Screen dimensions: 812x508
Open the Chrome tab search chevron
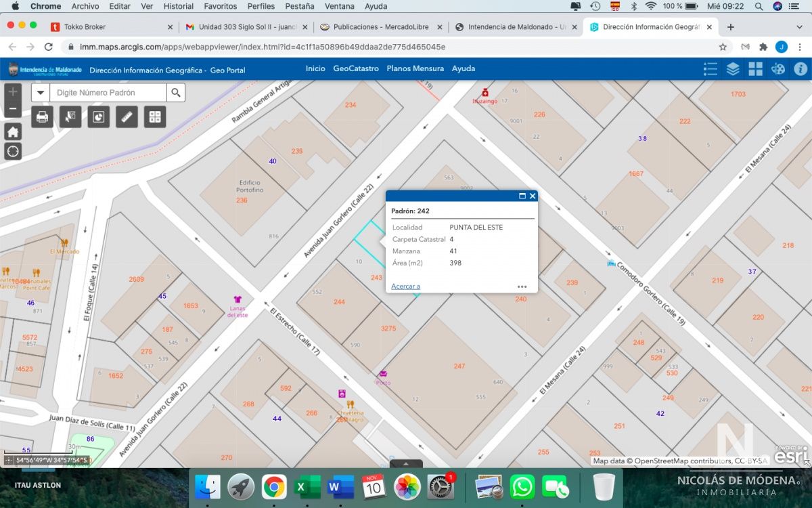(x=798, y=27)
